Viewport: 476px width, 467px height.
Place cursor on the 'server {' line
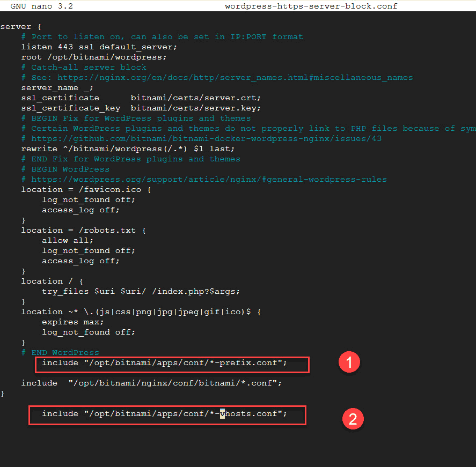[20, 27]
